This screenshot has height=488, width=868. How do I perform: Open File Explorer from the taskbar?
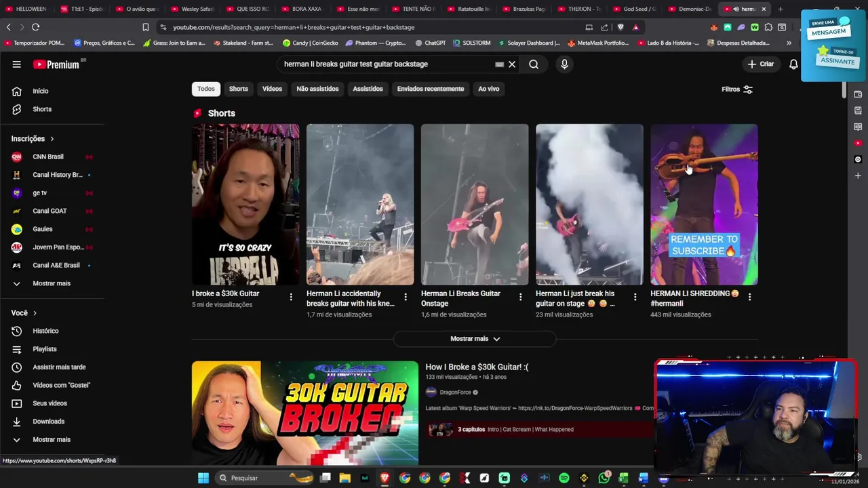click(344, 478)
